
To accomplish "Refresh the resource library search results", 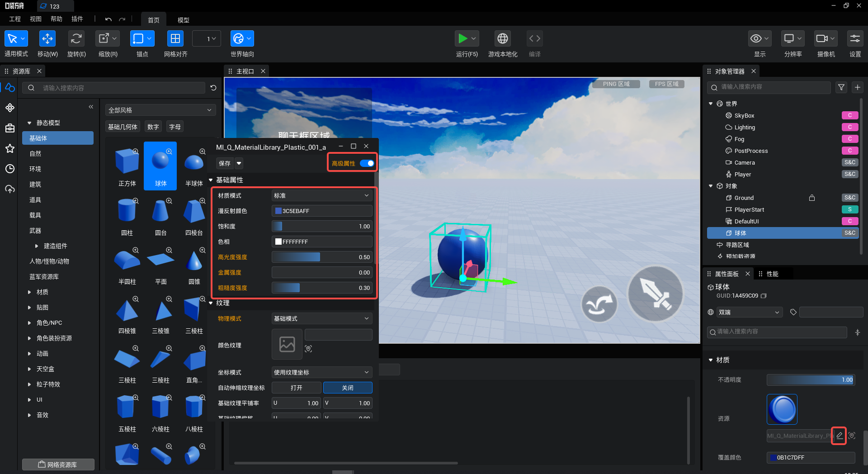I will point(213,88).
